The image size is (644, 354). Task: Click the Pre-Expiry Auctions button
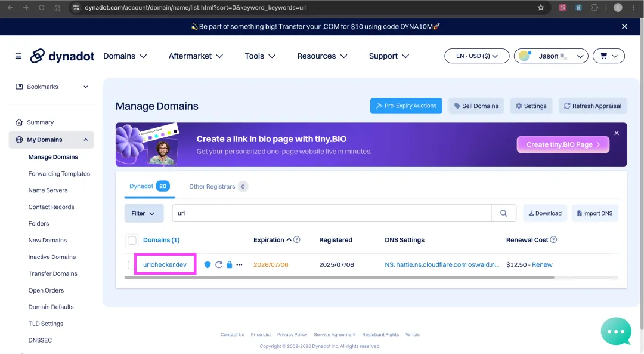406,106
